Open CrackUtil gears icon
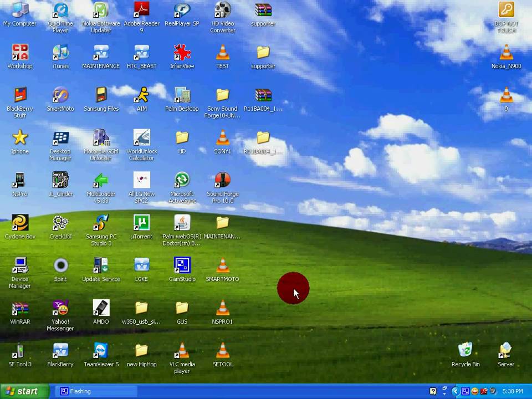Image resolution: width=532 pixels, height=399 pixels. point(60,223)
